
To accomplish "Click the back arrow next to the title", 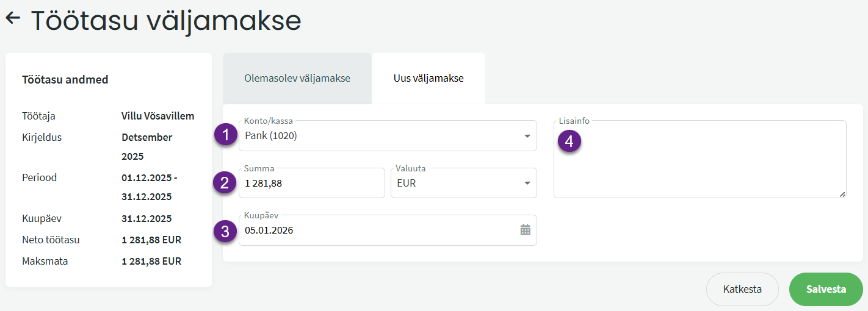I will pos(13,19).
